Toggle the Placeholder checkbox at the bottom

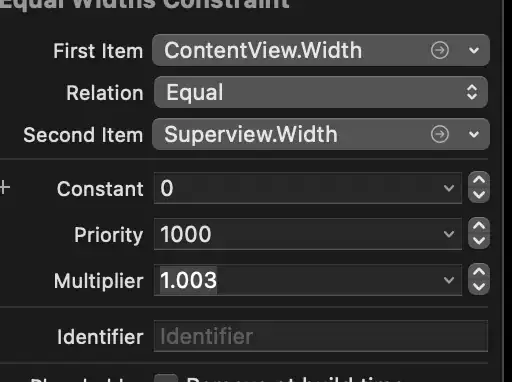click(x=166, y=378)
